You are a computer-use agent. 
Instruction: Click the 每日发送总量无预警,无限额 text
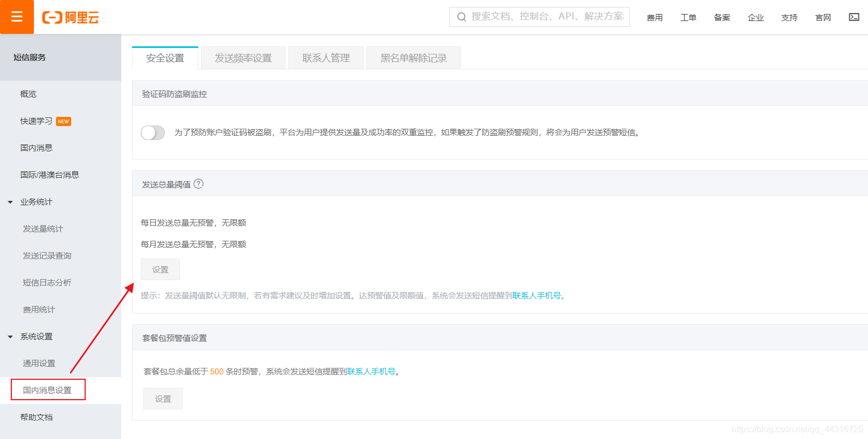point(193,223)
